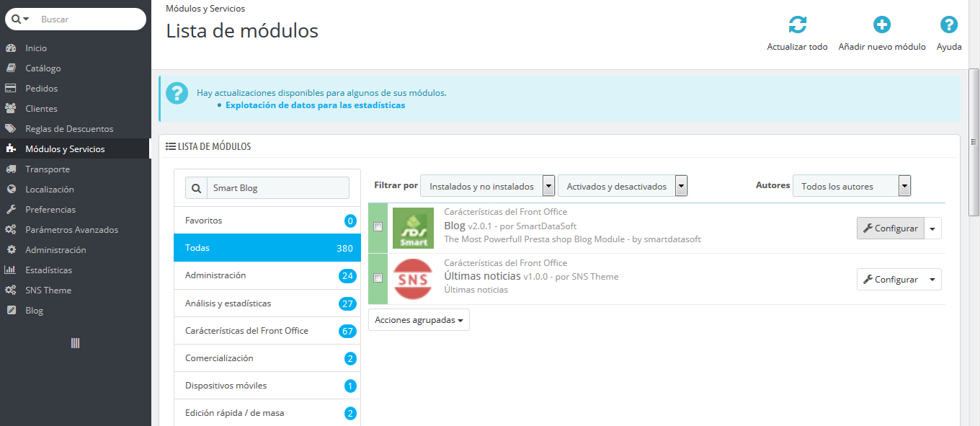Collapse the sidebar using the bars icon
980x426 pixels.
click(x=75, y=343)
